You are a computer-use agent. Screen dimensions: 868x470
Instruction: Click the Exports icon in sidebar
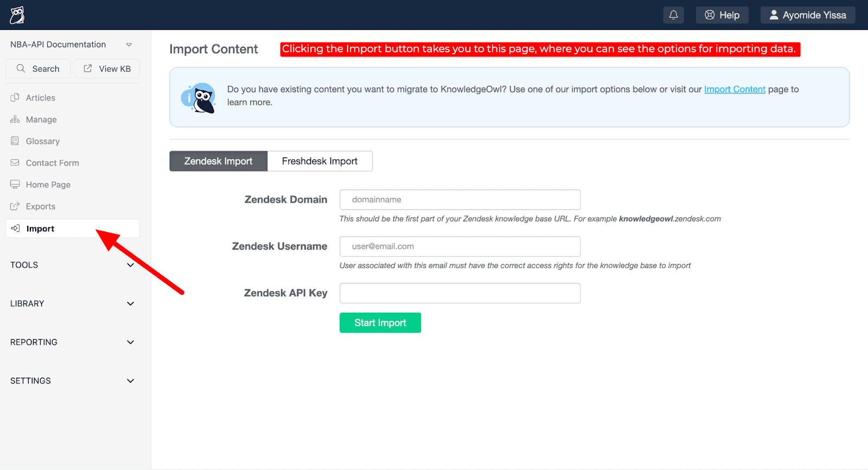pyautogui.click(x=15, y=206)
